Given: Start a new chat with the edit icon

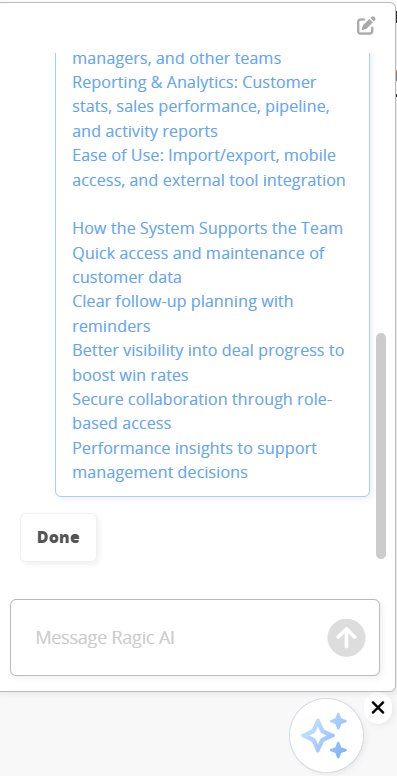Looking at the screenshot, I should 366,26.
